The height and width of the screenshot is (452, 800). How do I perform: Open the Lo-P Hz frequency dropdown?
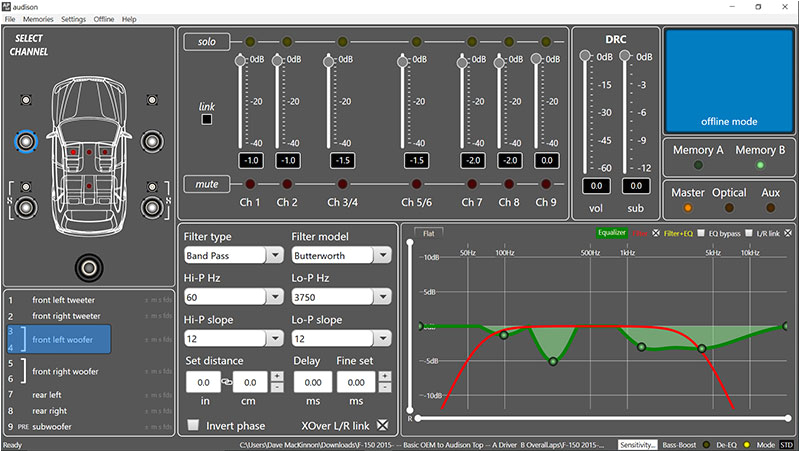(x=340, y=298)
